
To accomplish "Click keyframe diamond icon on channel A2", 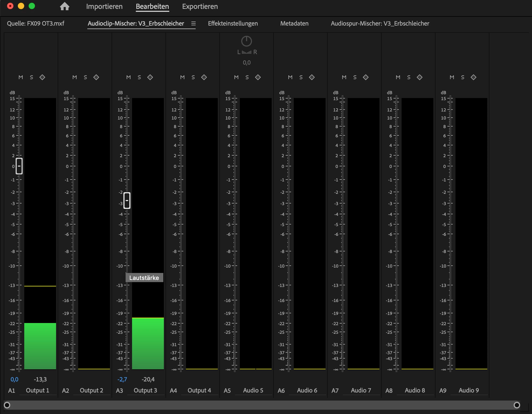I will [96, 77].
